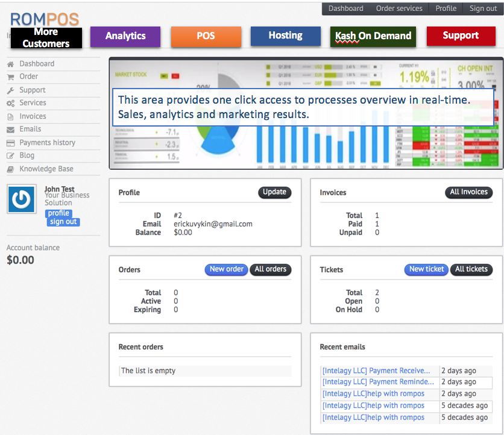This screenshot has width=504, height=435.
Task: Select Sign out in top bar
Action: coord(483,8)
